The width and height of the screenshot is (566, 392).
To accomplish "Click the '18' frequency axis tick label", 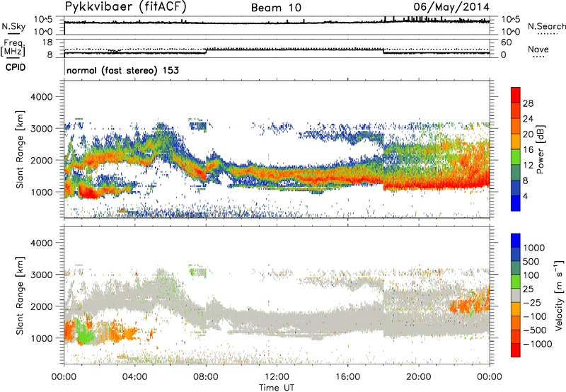I will tap(47, 42).
